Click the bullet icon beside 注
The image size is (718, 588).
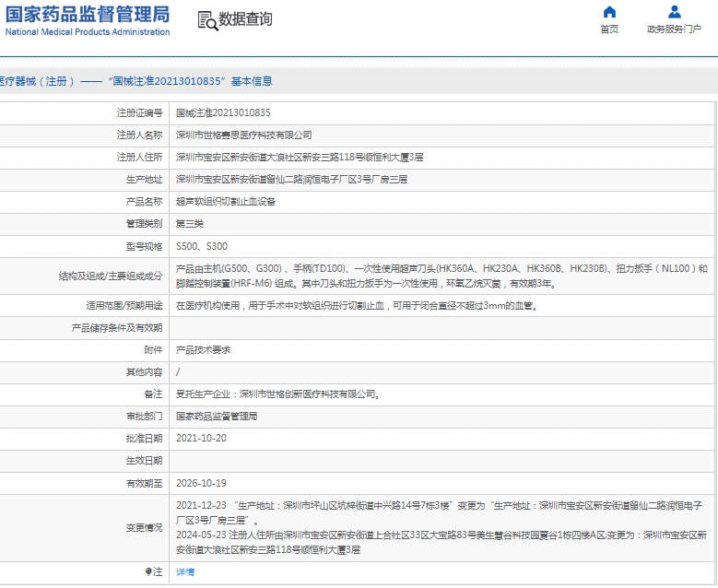(148, 571)
